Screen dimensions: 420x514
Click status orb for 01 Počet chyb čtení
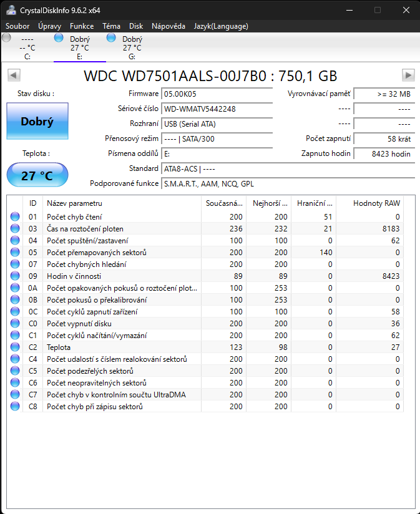15,216
